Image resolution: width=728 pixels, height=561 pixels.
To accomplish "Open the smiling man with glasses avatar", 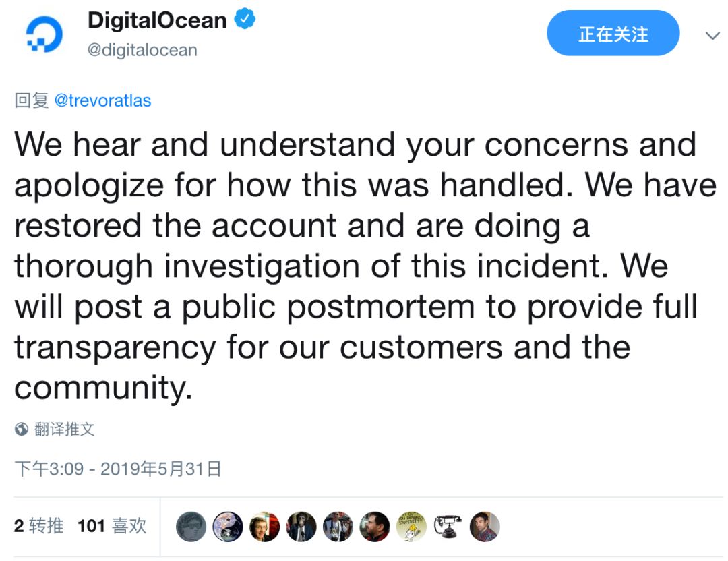I will [x=264, y=527].
